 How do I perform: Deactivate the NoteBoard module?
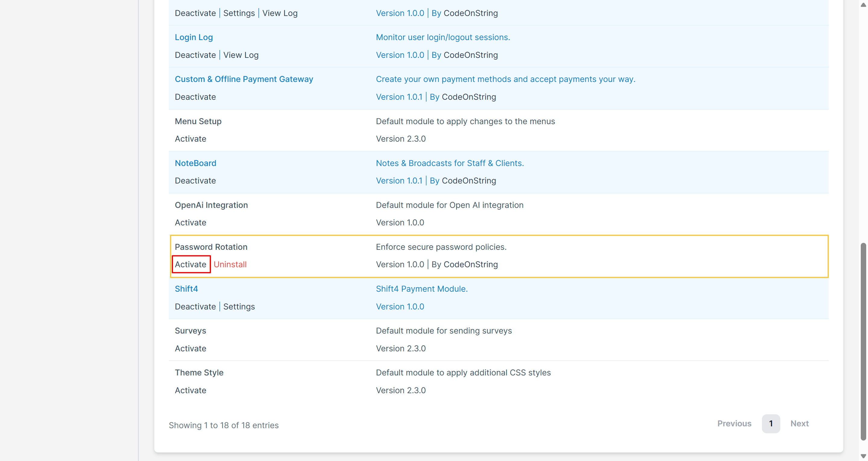[x=195, y=180]
